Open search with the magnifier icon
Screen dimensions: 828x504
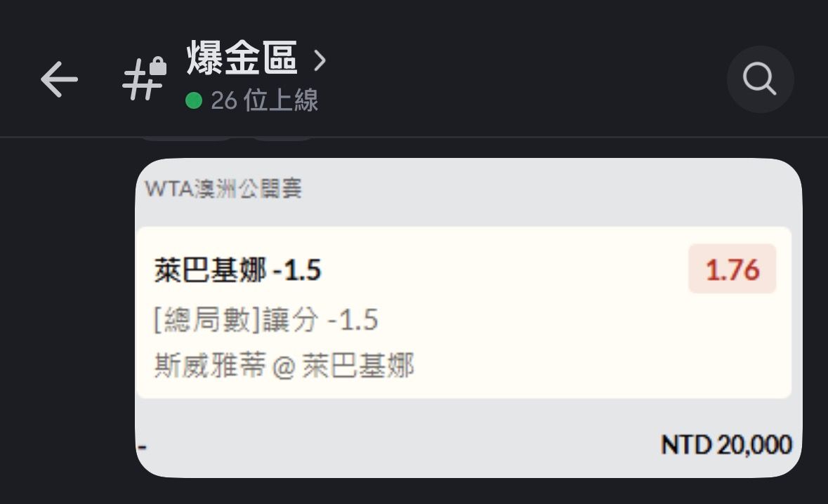coord(760,79)
